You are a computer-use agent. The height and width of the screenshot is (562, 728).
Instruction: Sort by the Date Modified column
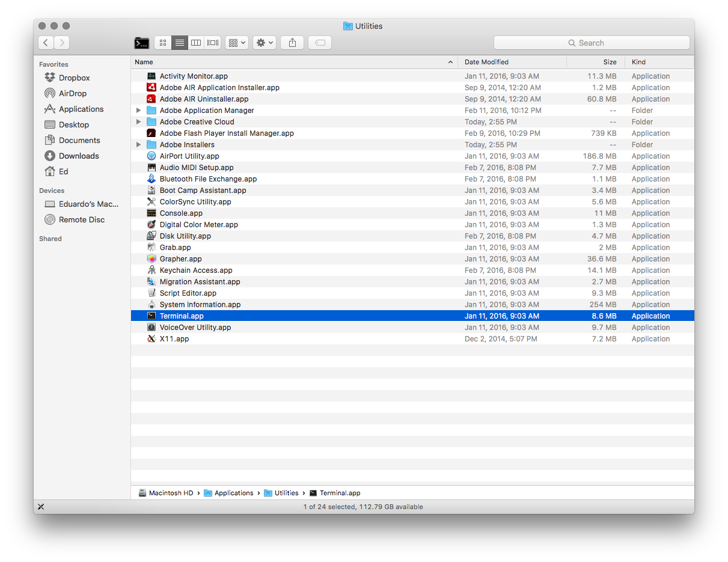(512, 62)
